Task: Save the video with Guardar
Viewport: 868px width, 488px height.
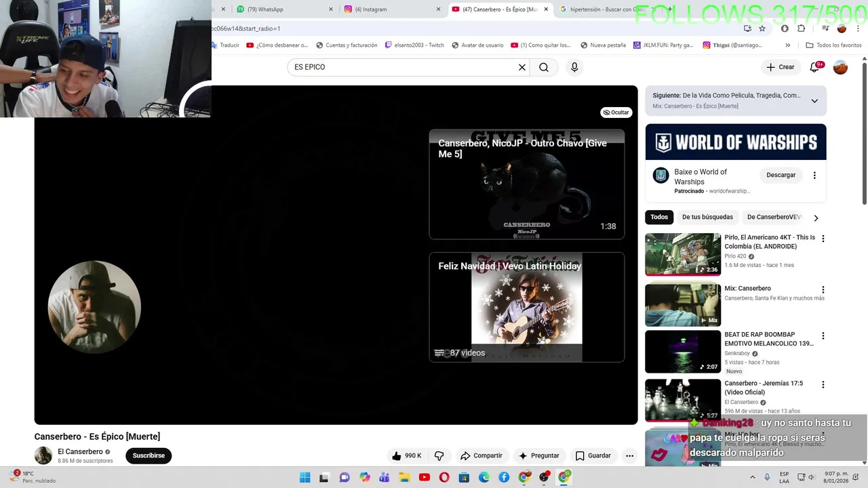Action: click(593, 455)
